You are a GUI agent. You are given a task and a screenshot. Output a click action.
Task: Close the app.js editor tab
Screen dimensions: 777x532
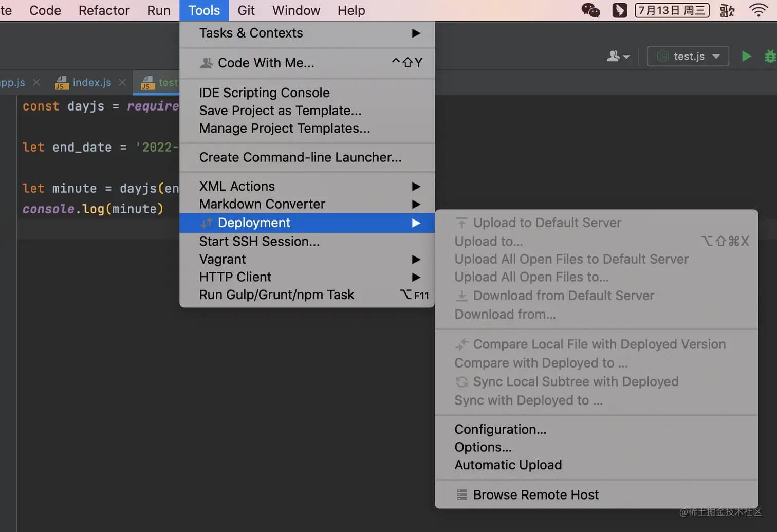coord(36,82)
